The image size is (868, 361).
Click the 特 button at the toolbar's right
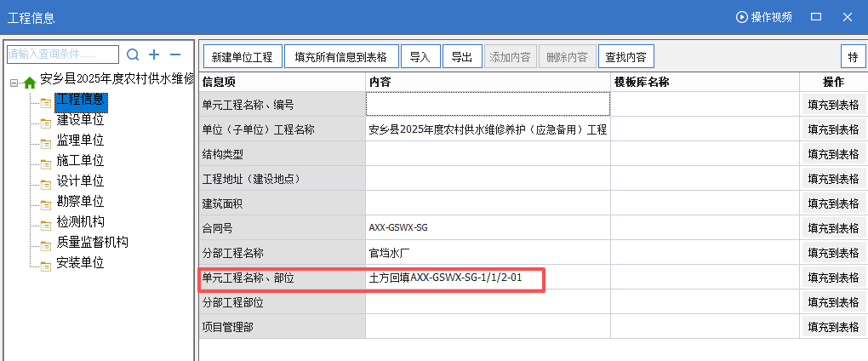[853, 56]
